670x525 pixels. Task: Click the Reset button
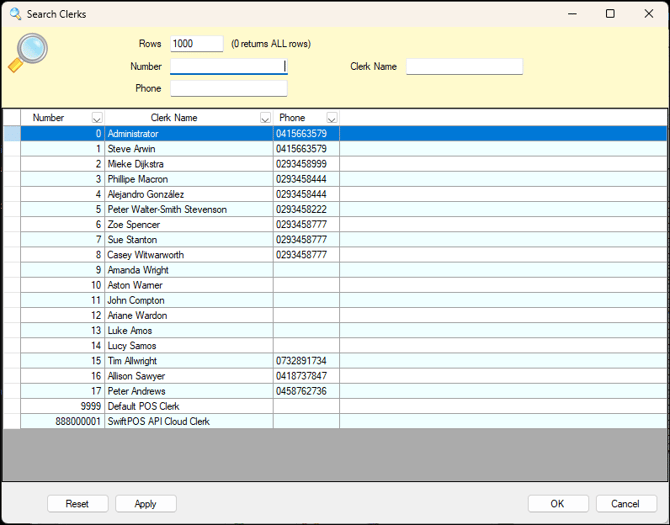77,504
